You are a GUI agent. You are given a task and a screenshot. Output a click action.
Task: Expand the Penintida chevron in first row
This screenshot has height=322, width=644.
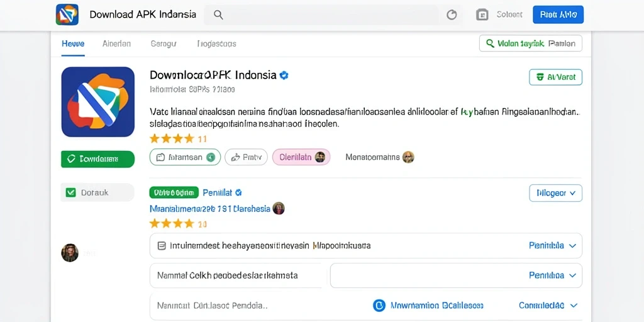pyautogui.click(x=572, y=246)
